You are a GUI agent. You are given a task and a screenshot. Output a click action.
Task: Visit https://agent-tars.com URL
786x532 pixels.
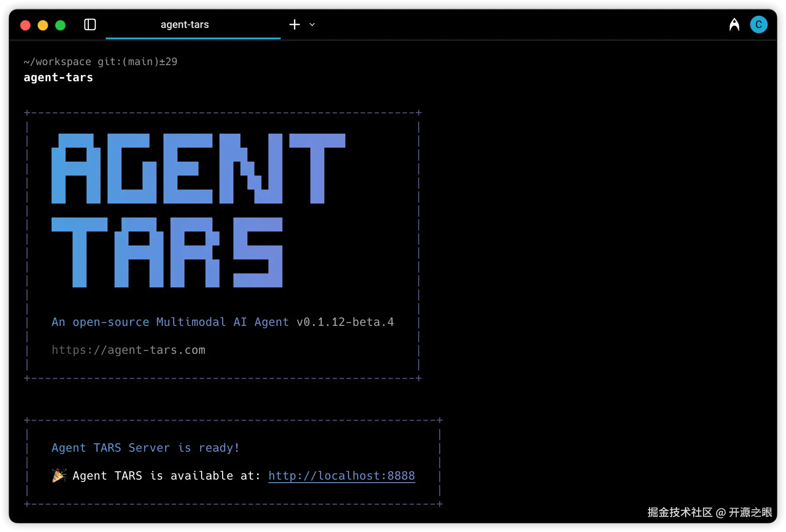[128, 350]
